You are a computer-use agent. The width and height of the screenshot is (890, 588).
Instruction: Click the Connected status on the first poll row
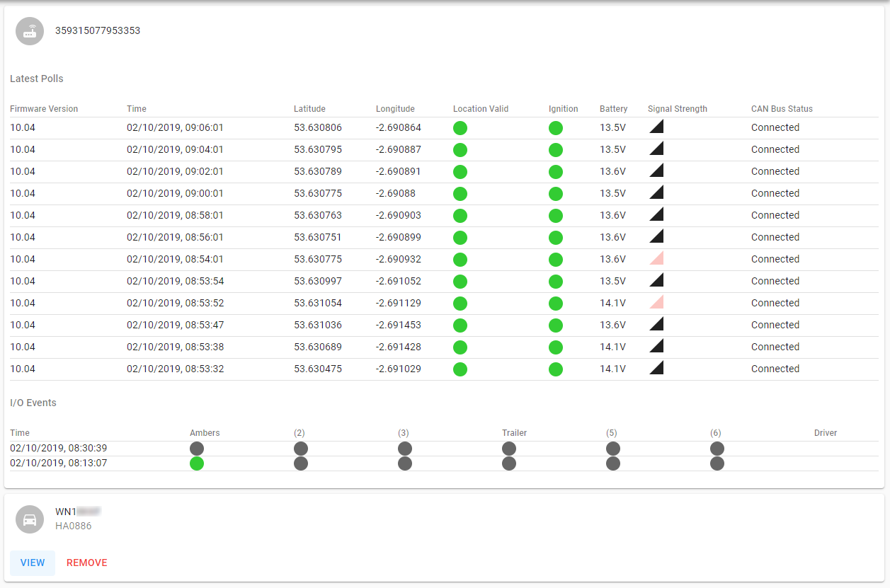(x=775, y=127)
